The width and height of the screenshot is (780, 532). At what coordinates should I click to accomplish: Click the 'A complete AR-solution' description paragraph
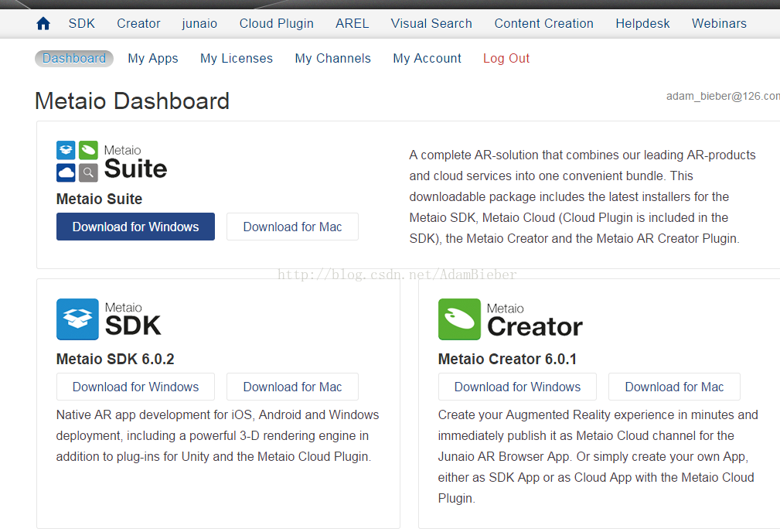(583, 196)
